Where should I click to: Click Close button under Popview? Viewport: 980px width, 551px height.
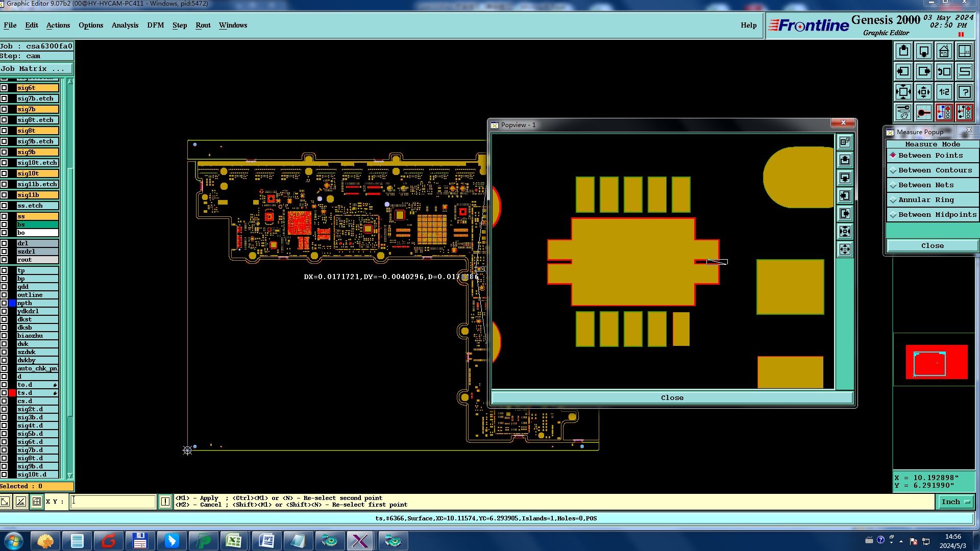672,398
